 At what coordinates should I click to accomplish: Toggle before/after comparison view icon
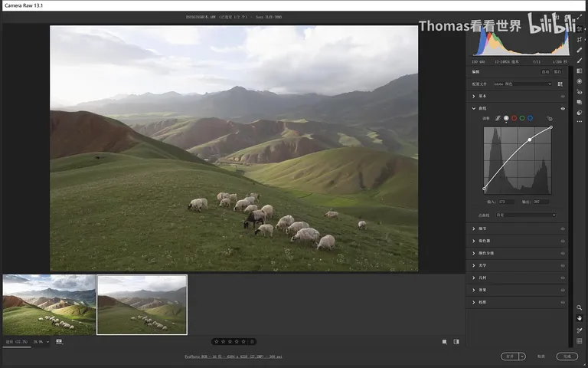(456, 342)
